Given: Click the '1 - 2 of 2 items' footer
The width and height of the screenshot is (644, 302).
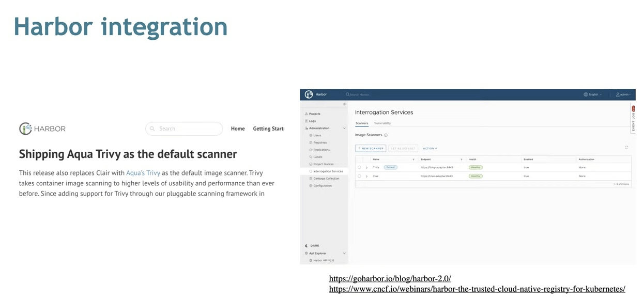Looking at the screenshot, I should pos(621,184).
